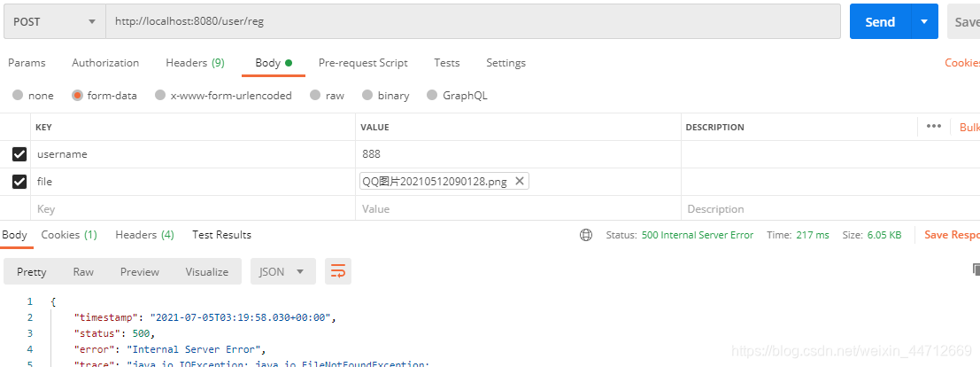Click line number 3 in response

coord(29,334)
